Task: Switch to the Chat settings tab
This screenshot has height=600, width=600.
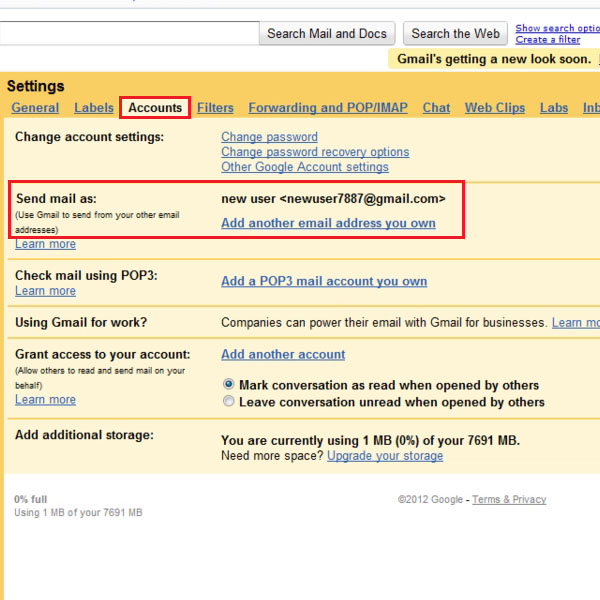Action: click(x=436, y=108)
